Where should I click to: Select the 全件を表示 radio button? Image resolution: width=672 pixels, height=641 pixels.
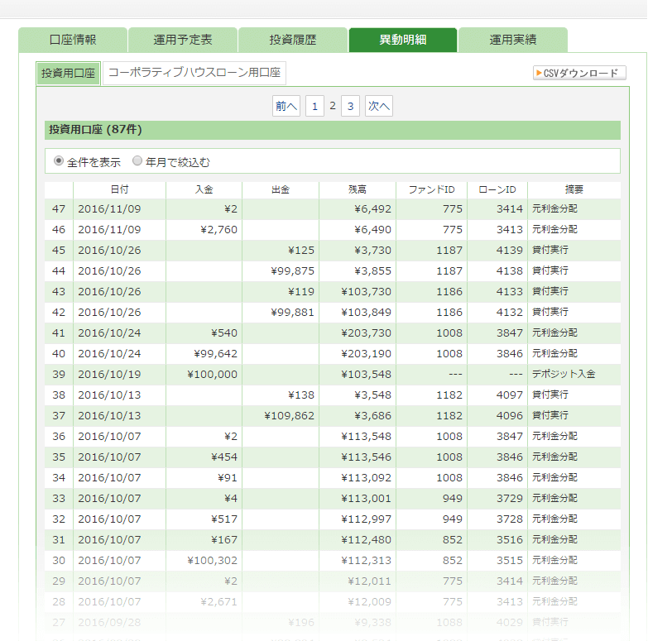[58, 161]
